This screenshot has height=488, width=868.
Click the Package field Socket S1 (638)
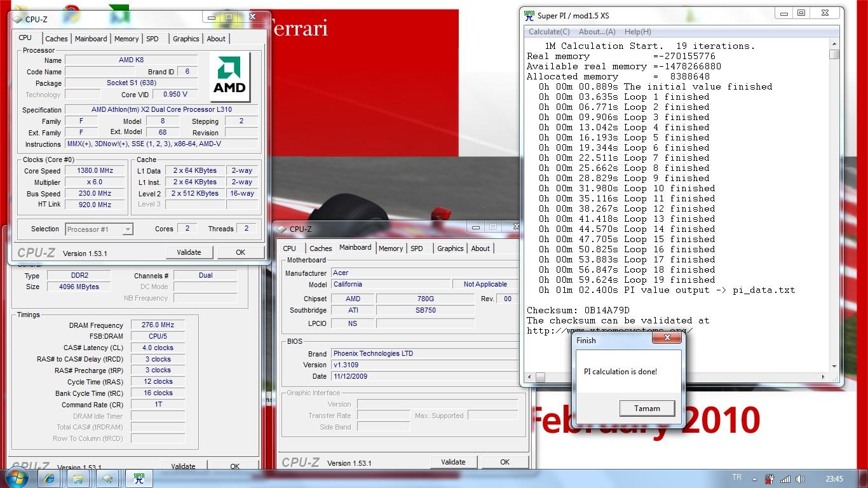click(132, 83)
